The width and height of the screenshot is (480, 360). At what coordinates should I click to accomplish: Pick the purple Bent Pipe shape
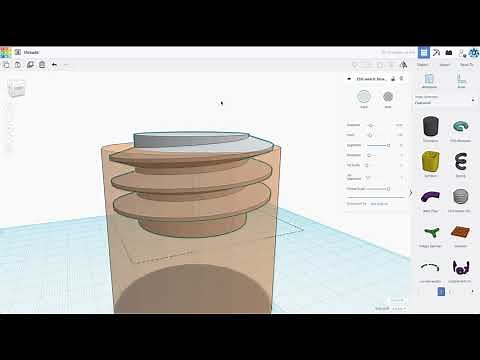coord(431,197)
